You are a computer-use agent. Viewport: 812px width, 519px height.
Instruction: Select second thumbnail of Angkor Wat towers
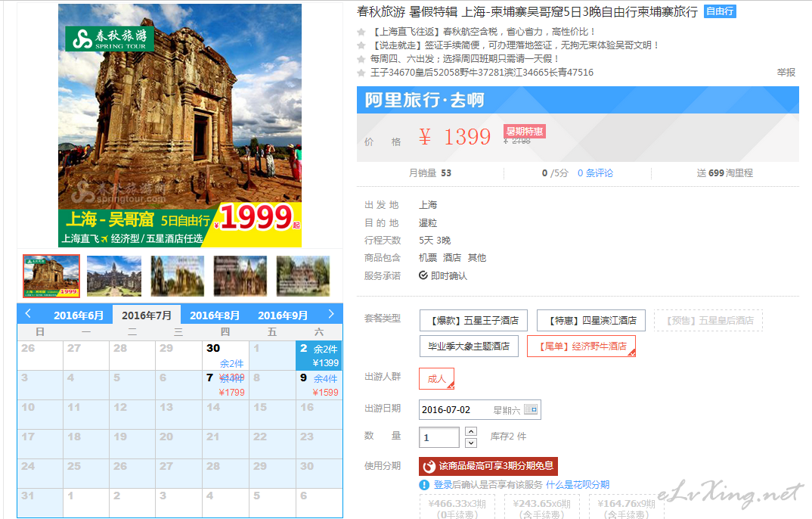(x=114, y=276)
